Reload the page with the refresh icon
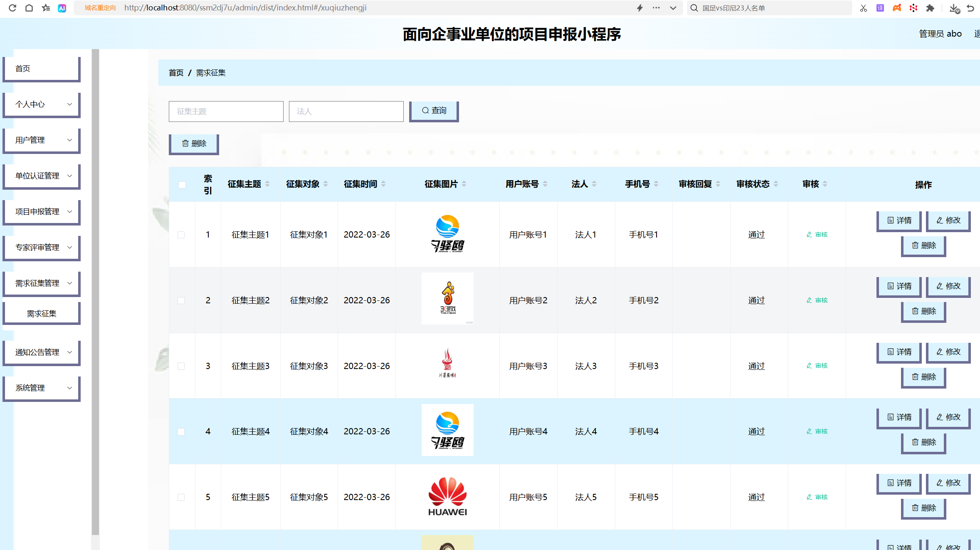980x550 pixels. click(12, 8)
